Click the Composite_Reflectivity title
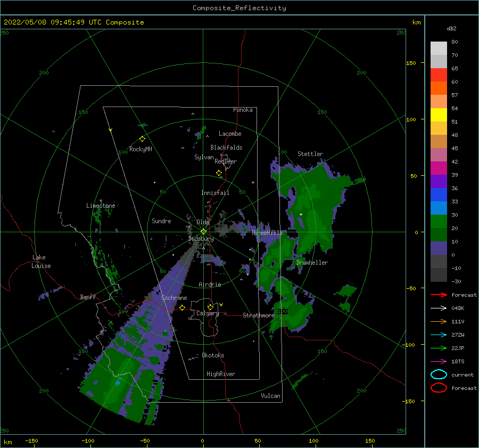Image resolution: width=479 pixels, height=448 pixels. (240, 8)
